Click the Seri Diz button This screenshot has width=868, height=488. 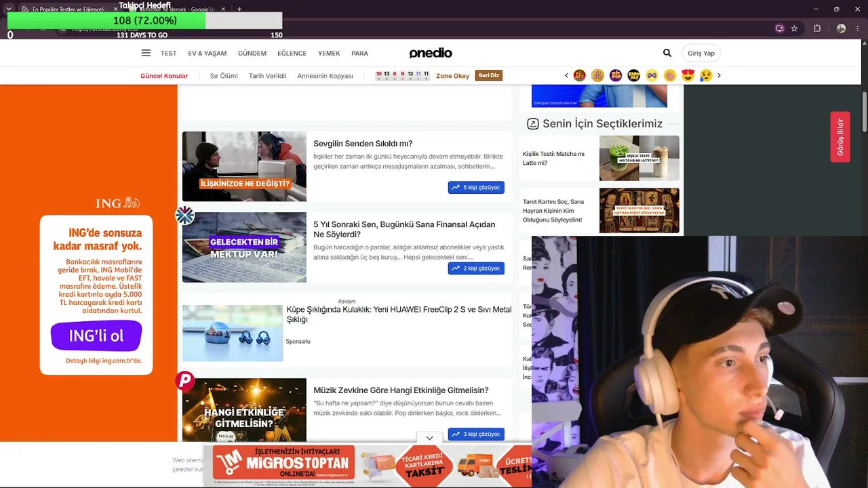489,75
